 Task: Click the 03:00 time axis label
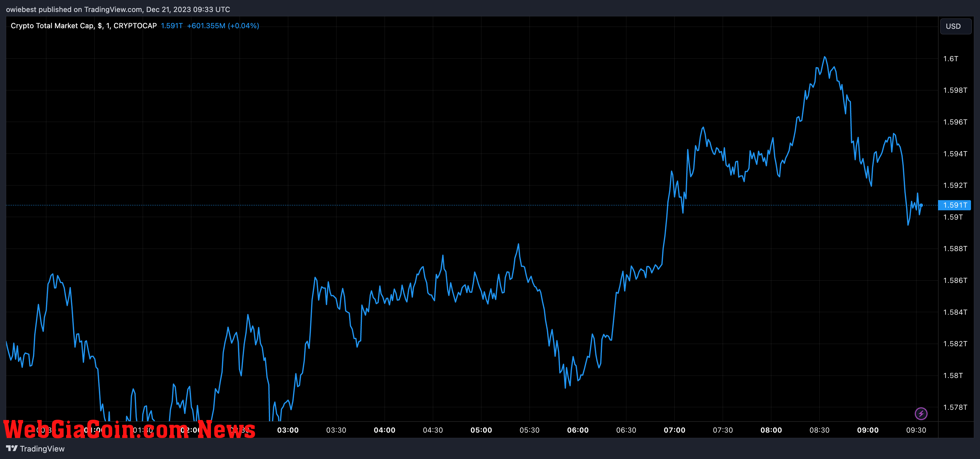click(288, 430)
